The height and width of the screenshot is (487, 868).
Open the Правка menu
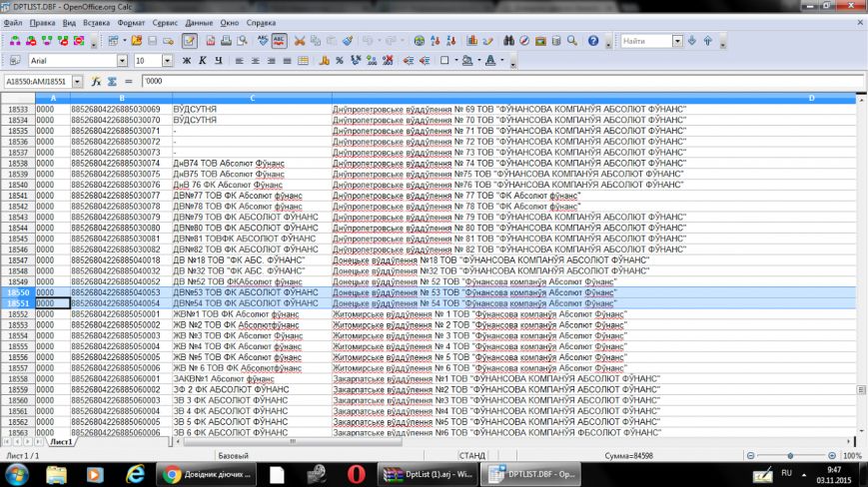(x=42, y=23)
